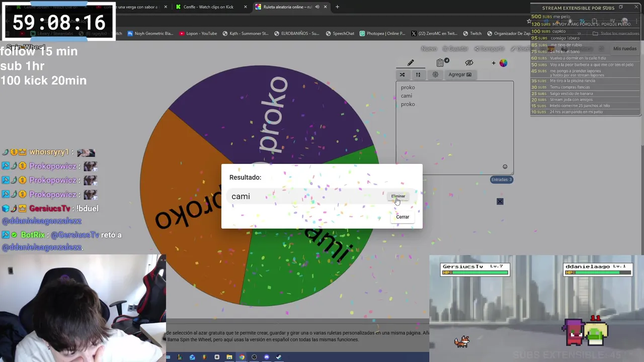Close the Ruleta aleatoria browser tab
644x362 pixels.
coord(325,7)
